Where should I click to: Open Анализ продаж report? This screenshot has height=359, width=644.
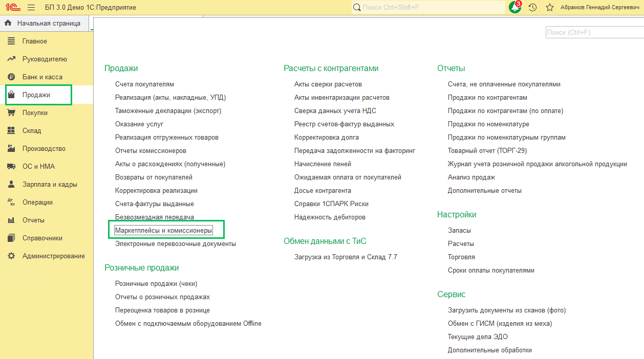[471, 177]
